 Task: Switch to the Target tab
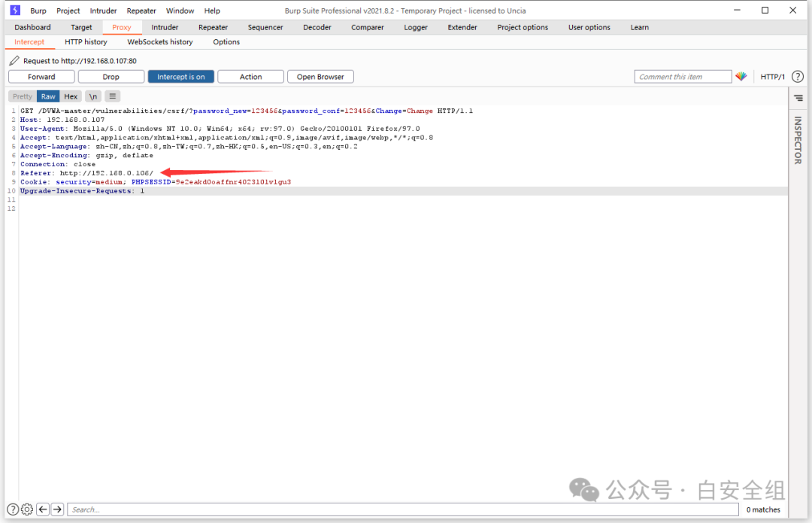tap(81, 28)
